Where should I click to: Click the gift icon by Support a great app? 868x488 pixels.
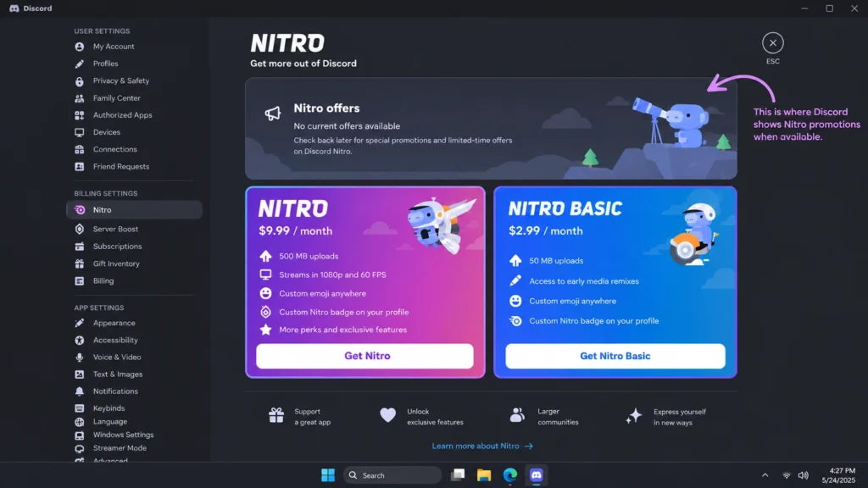tap(276, 415)
